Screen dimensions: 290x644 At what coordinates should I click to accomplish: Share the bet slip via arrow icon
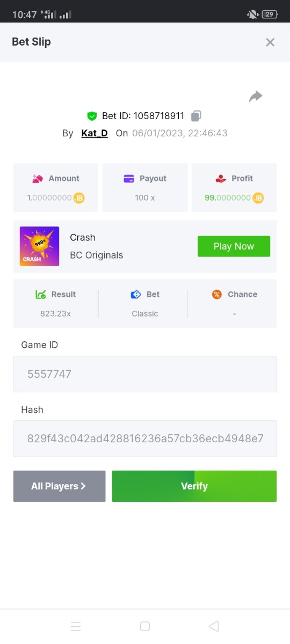click(x=256, y=97)
